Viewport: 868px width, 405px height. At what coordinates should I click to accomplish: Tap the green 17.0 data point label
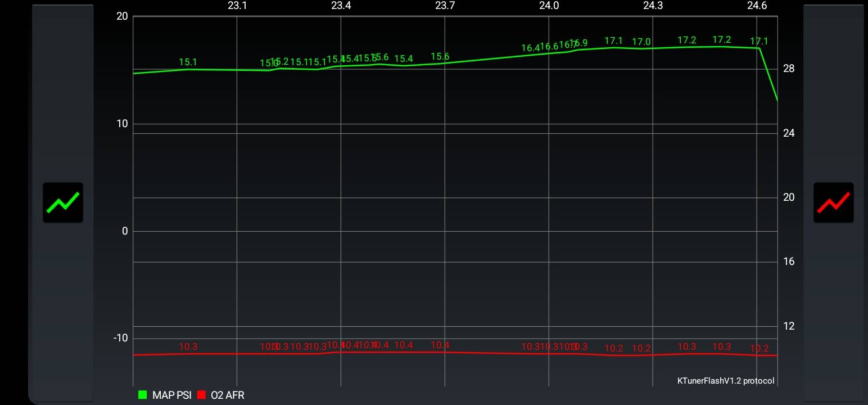pos(641,42)
